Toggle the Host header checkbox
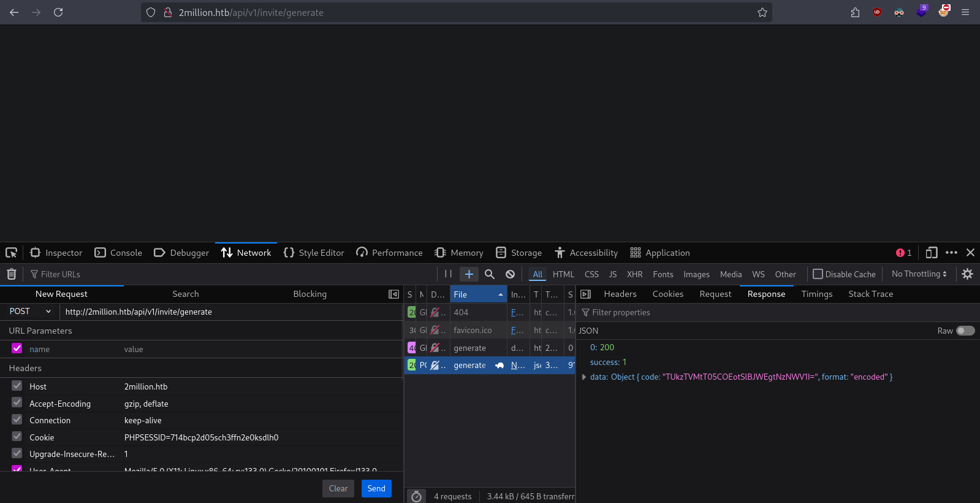 tap(17, 386)
